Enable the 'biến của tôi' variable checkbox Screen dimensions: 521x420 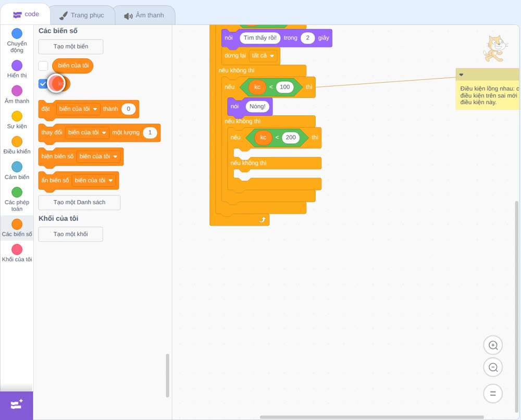pos(43,66)
